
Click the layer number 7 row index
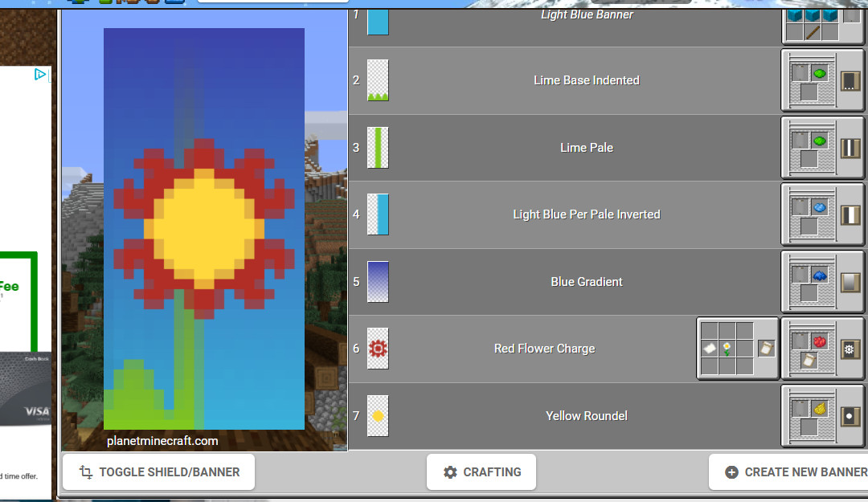(356, 416)
